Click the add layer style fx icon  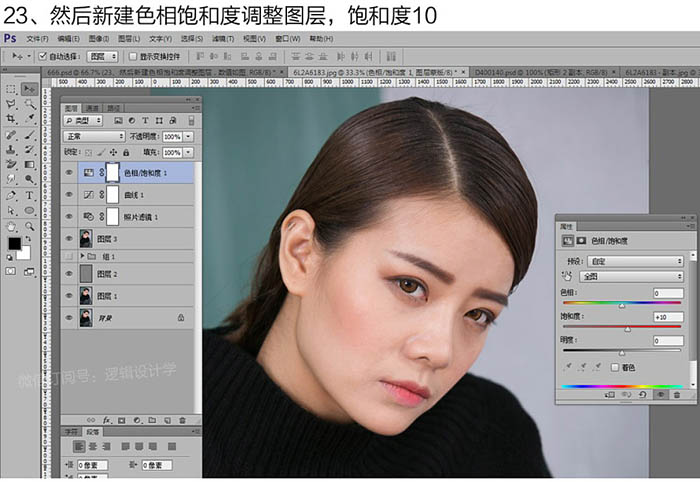[107, 420]
